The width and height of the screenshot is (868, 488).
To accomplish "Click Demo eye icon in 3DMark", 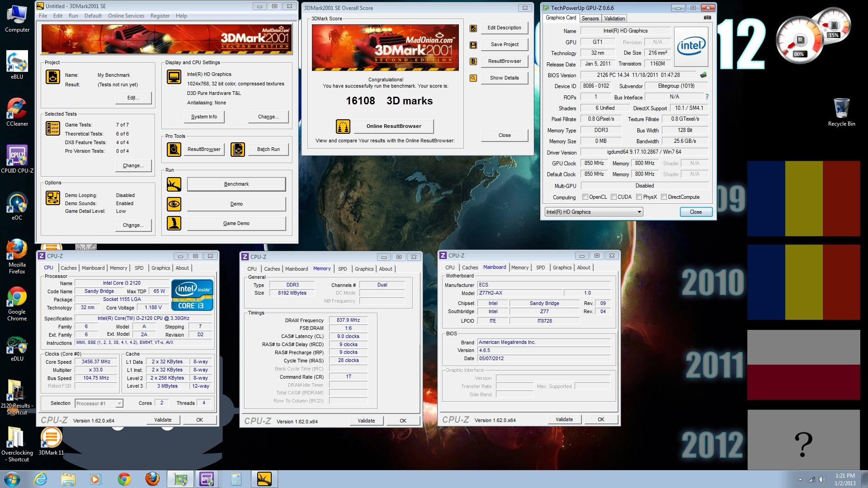I will pos(174,204).
